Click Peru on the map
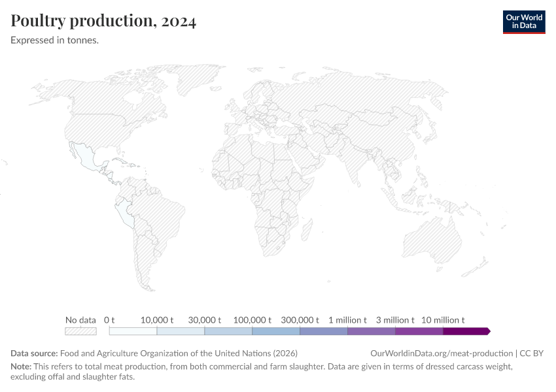This screenshot has height=392, width=556. click(124, 211)
